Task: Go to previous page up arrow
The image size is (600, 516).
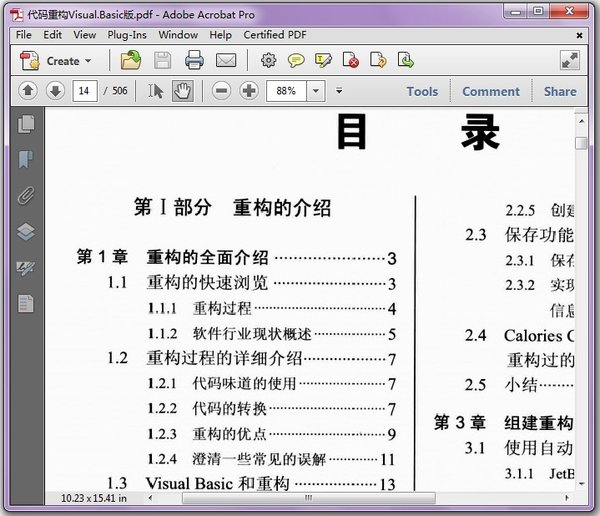Action: (28, 91)
